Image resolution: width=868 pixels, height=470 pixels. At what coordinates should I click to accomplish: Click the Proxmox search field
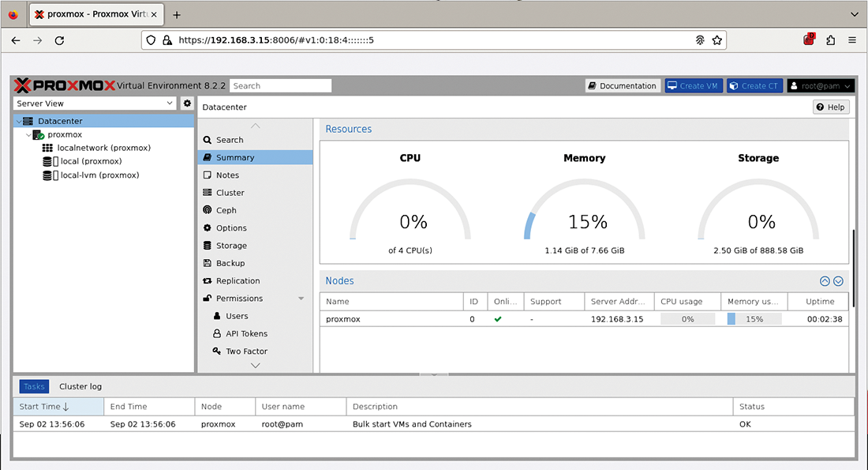coord(280,86)
